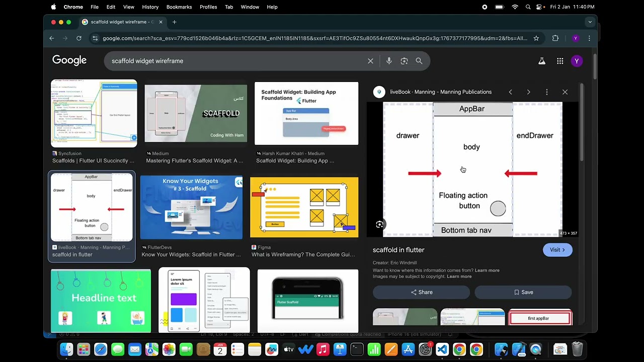Open Terminal from the Dock

(357, 349)
